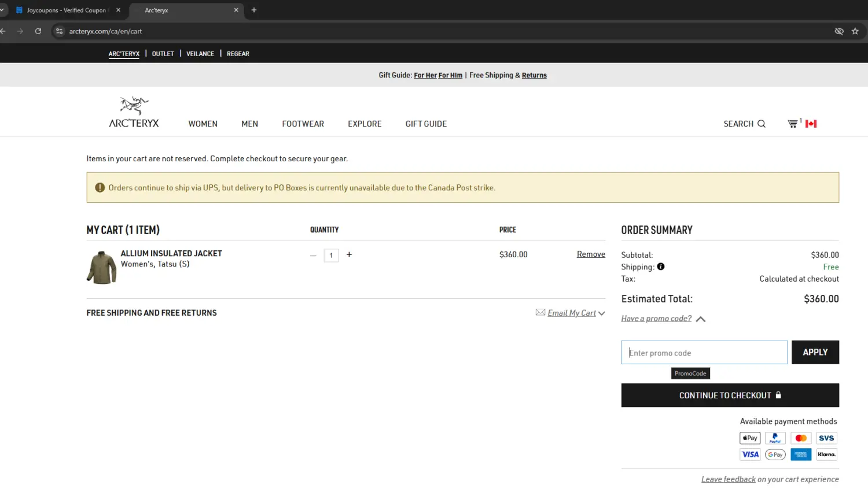Image resolution: width=868 pixels, height=488 pixels.
Task: Click the Canada flag region selector
Action: 811,124
